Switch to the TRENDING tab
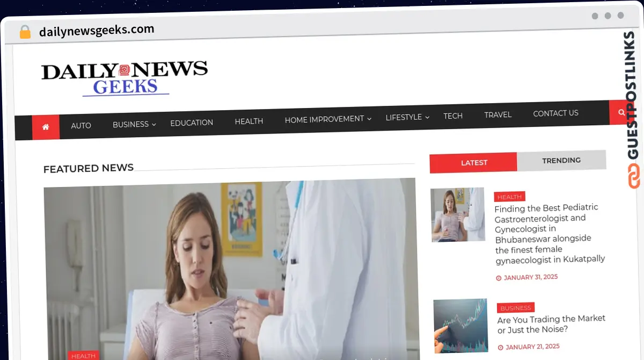The height and width of the screenshot is (360, 644). tap(561, 160)
